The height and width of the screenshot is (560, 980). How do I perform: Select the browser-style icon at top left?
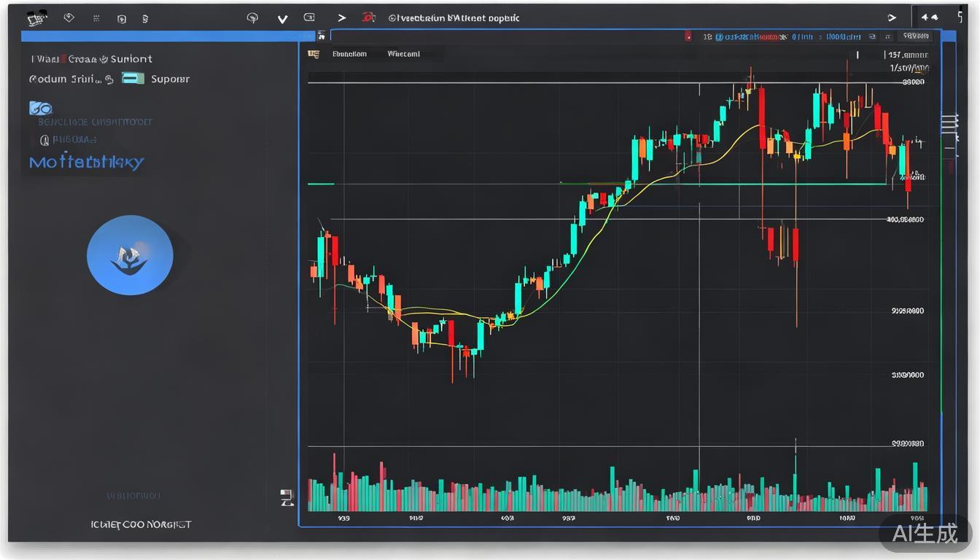[36, 17]
